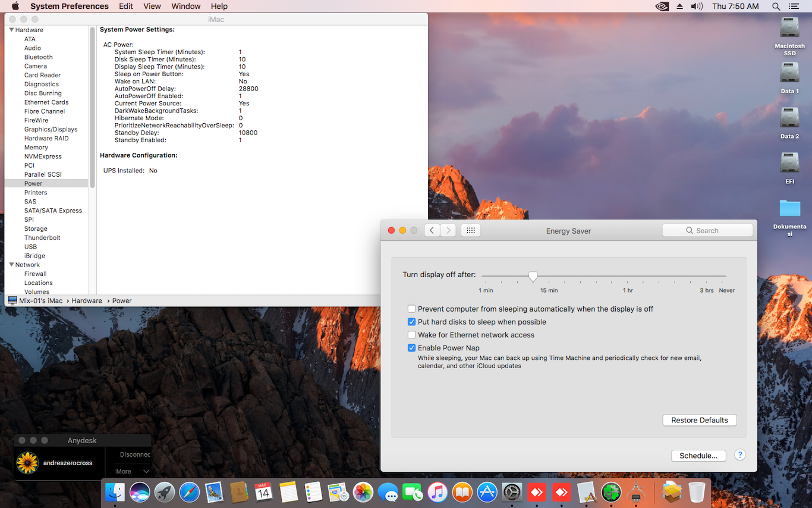Click the System Information sidebar scrollbar
This screenshot has width=812, height=508.
(x=93, y=107)
